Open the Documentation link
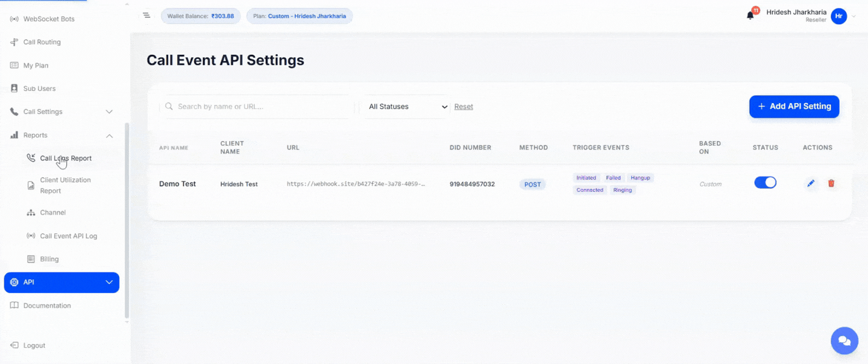868x364 pixels. click(x=47, y=306)
